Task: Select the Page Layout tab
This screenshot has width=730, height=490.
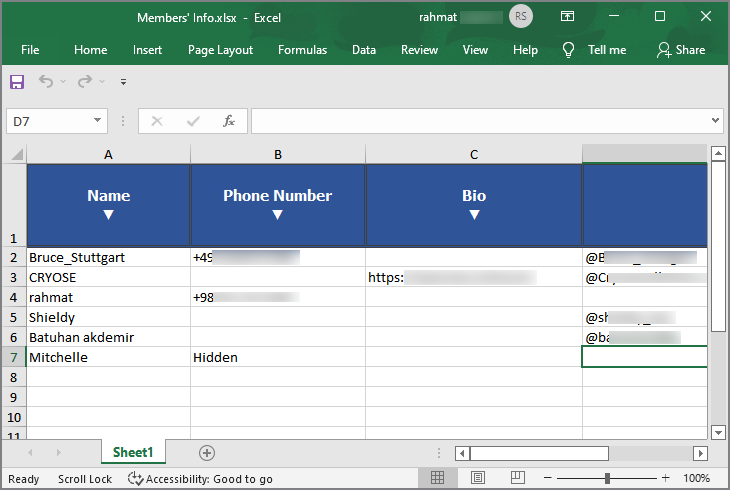Action: (x=220, y=50)
